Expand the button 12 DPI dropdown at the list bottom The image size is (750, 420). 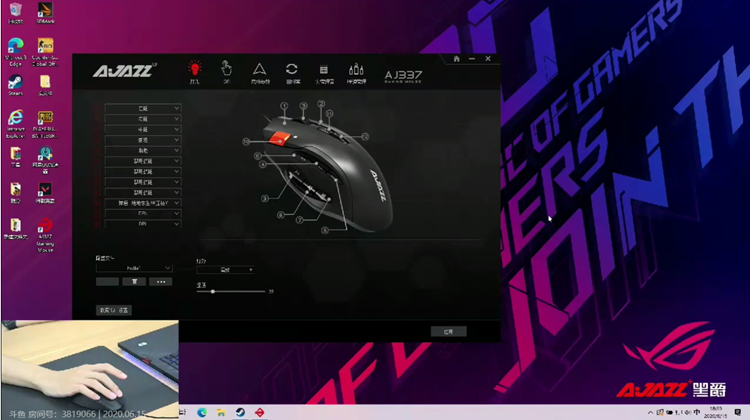tap(143, 223)
